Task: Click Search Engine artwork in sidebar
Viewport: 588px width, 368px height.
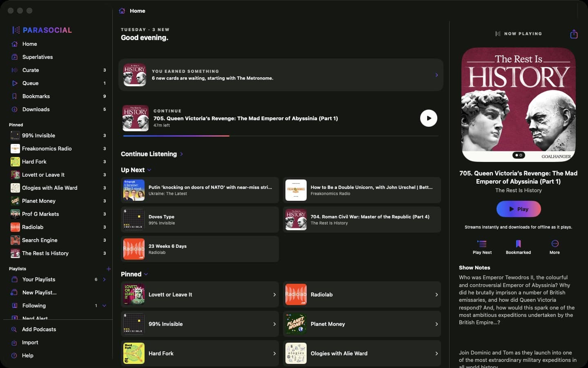Action: 15,240
